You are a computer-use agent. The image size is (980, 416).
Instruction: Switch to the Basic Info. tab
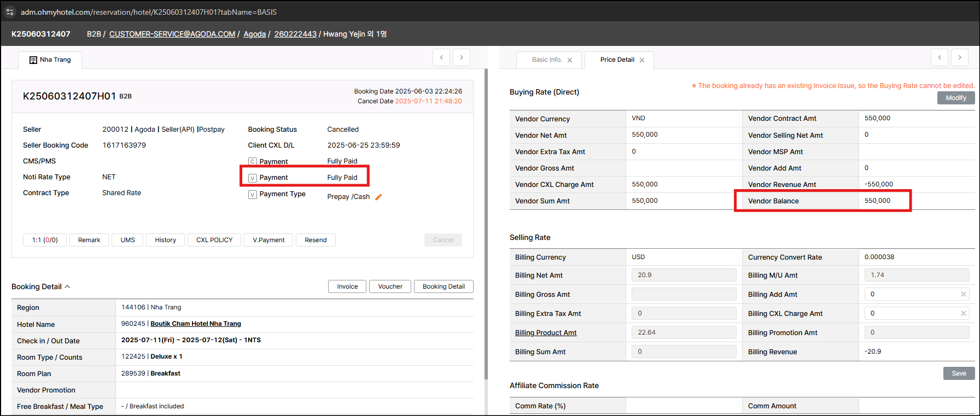[546, 60]
